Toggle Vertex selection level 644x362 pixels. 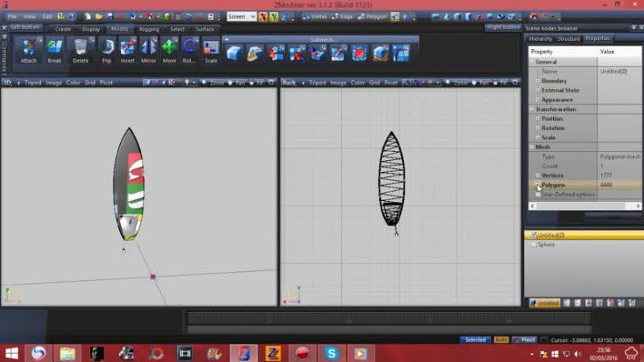pos(315,16)
